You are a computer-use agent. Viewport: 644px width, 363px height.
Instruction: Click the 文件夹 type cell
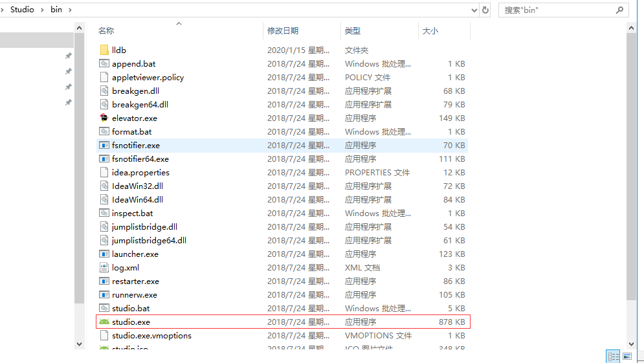[x=357, y=50]
